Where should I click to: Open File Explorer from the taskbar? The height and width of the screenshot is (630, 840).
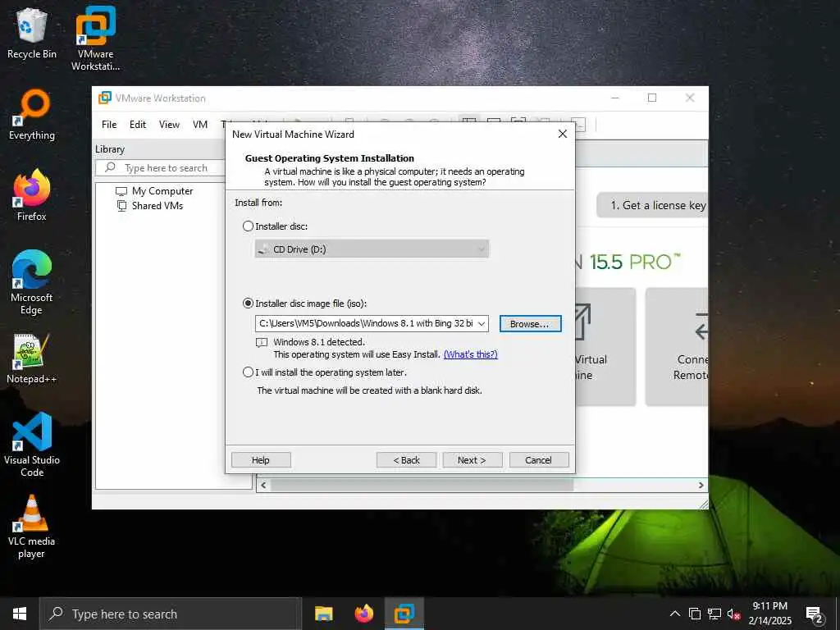pyautogui.click(x=323, y=614)
